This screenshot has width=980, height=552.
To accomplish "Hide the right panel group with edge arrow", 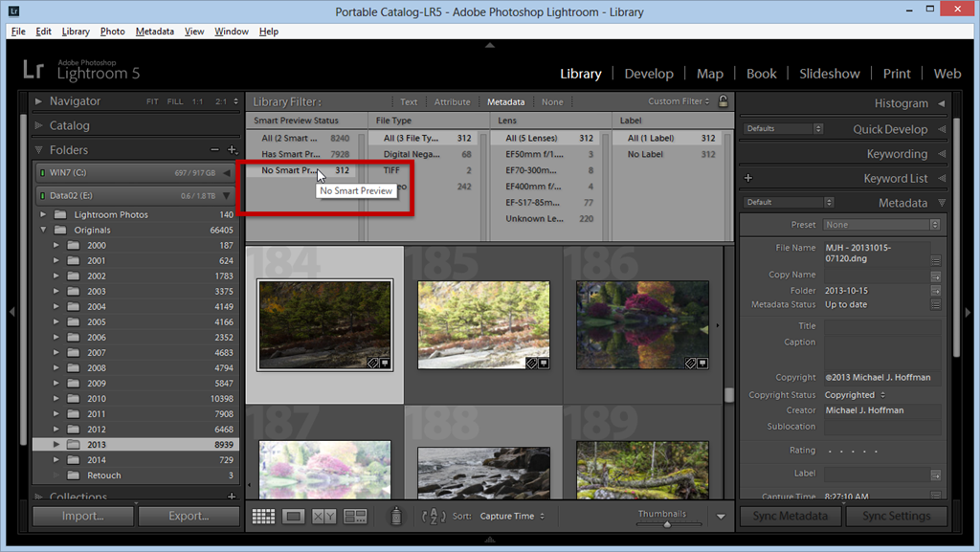I will click(x=969, y=311).
